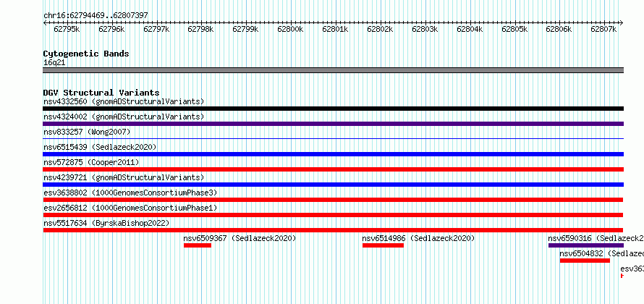The image size is (644, 304).
Task: Click the 16q21 band label
Action: pyautogui.click(x=54, y=63)
